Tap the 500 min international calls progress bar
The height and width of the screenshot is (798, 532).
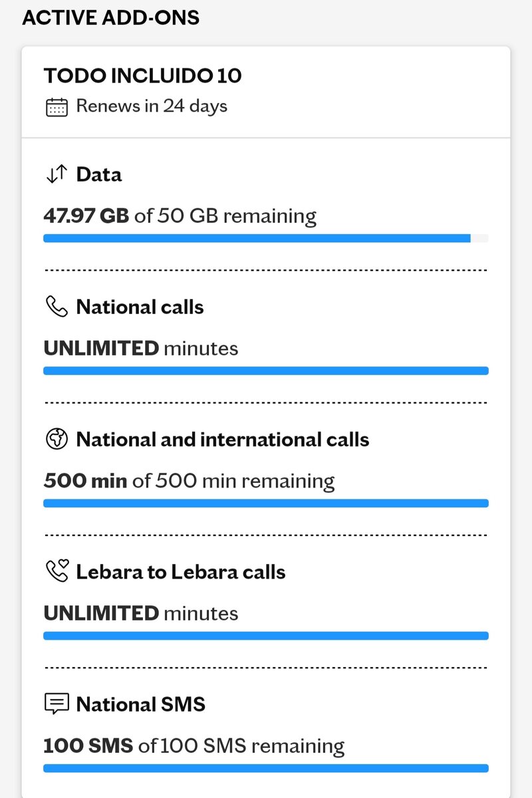pos(266,503)
